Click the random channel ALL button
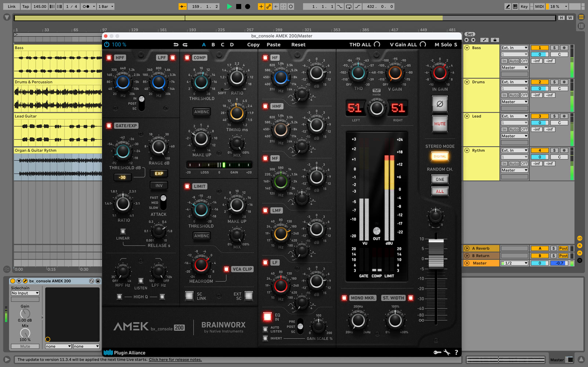Image resolution: width=588 pixels, height=367 pixels. click(x=440, y=191)
